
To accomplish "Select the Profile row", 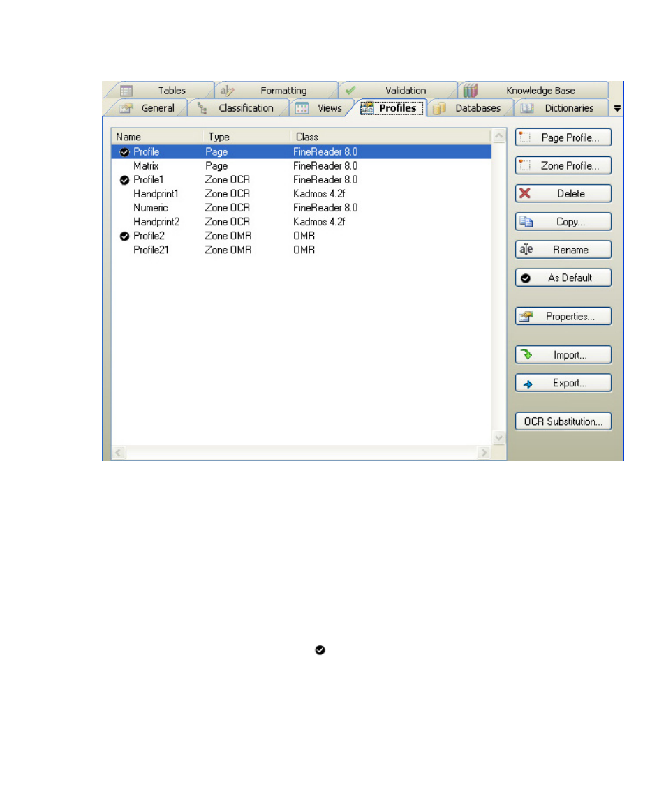I will point(301,152).
